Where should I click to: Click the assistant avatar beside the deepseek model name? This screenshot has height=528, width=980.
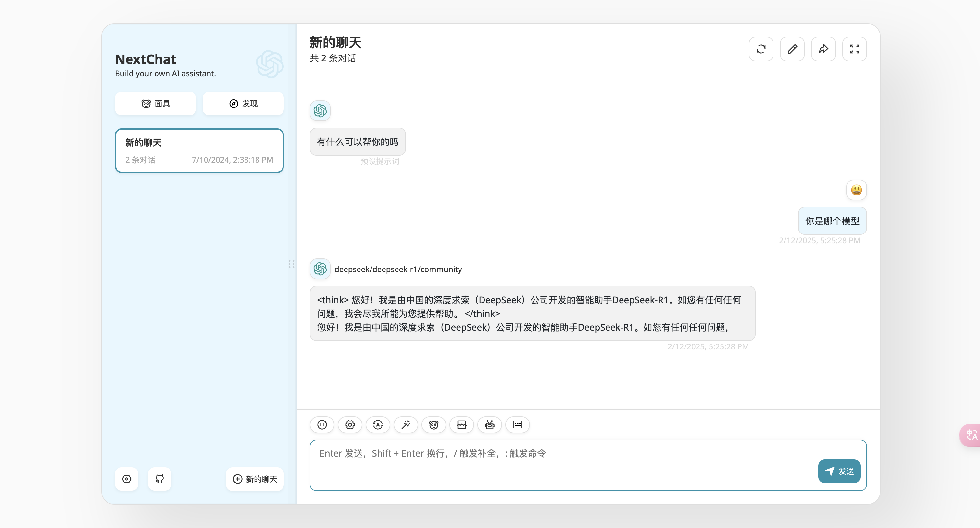coord(320,269)
